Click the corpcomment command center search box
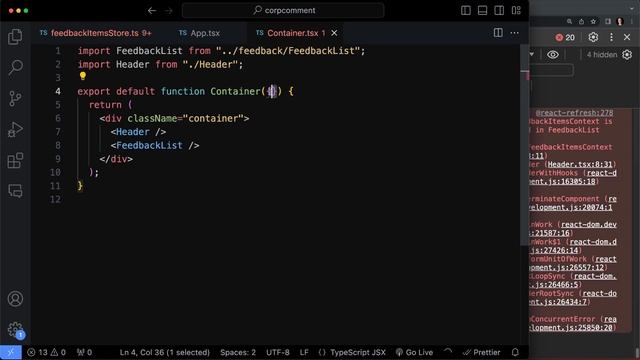This screenshot has width=640, height=360. (283, 11)
